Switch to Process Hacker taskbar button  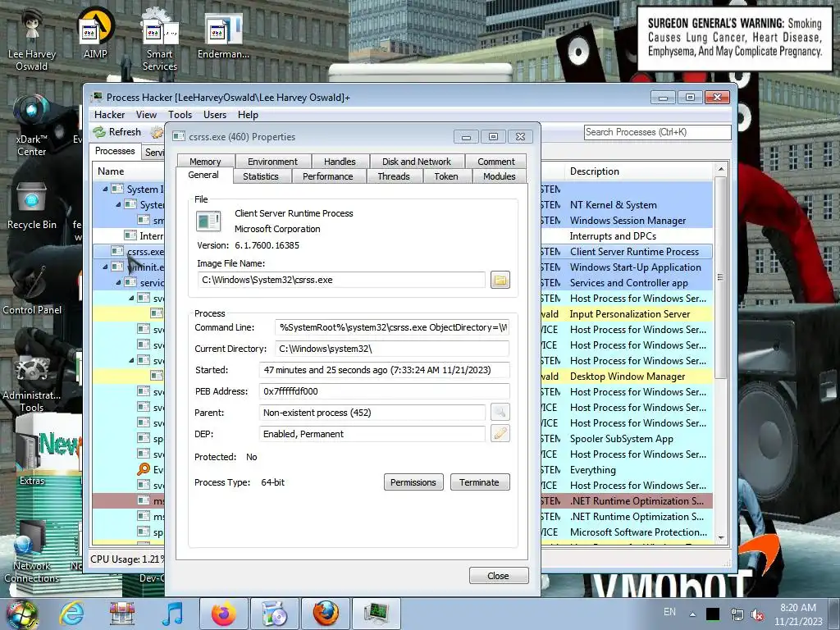point(376,614)
